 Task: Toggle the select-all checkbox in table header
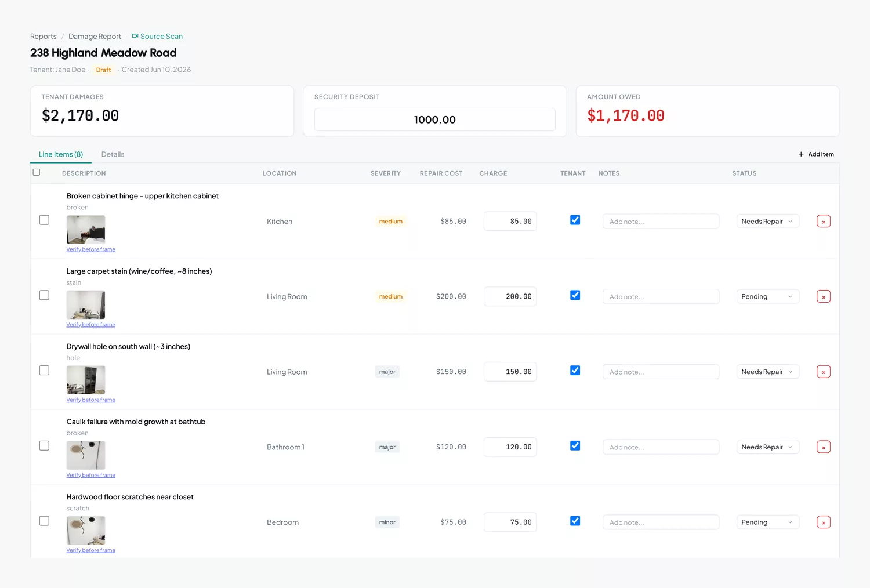point(37,172)
